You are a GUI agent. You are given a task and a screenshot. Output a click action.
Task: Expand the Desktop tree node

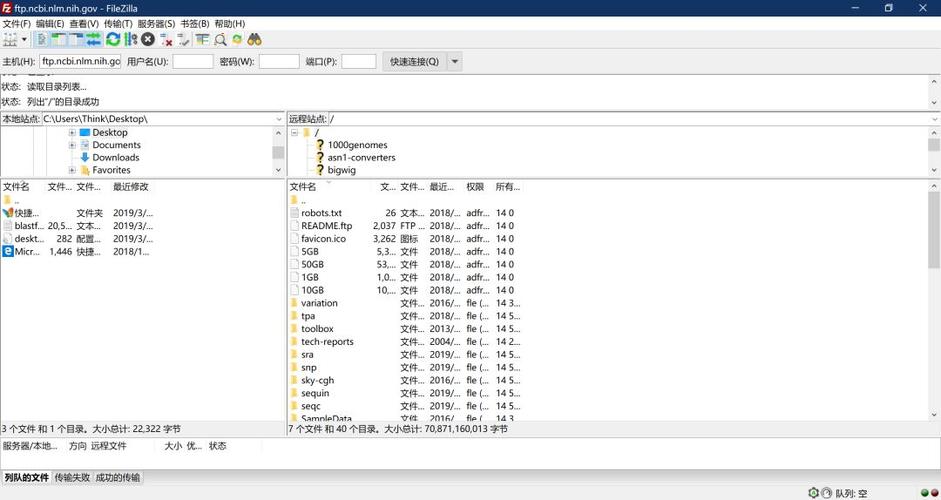(x=72, y=133)
